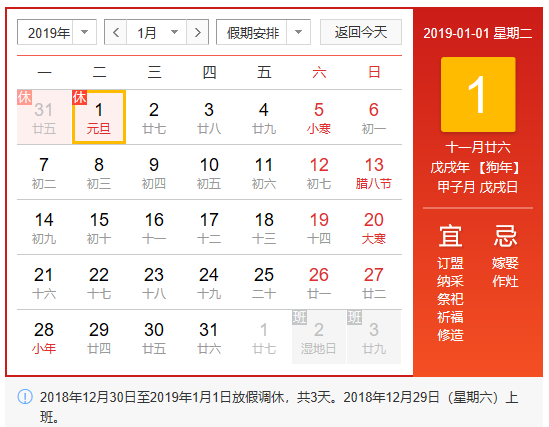Image resolution: width=549 pixels, height=427 pixels.
Task: Open the 1月 month dropdown
Action: [x=157, y=33]
